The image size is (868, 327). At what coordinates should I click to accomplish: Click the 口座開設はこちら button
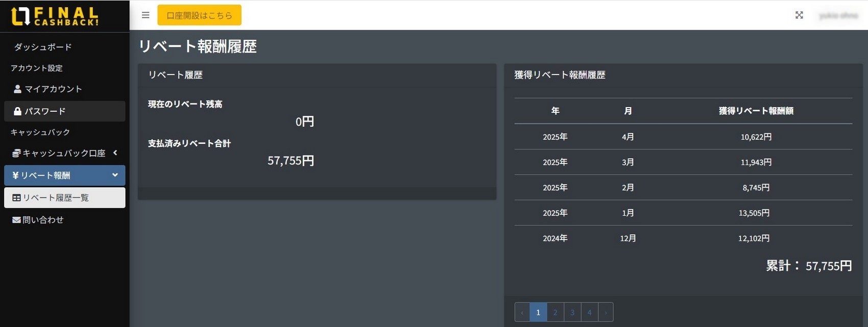[199, 15]
